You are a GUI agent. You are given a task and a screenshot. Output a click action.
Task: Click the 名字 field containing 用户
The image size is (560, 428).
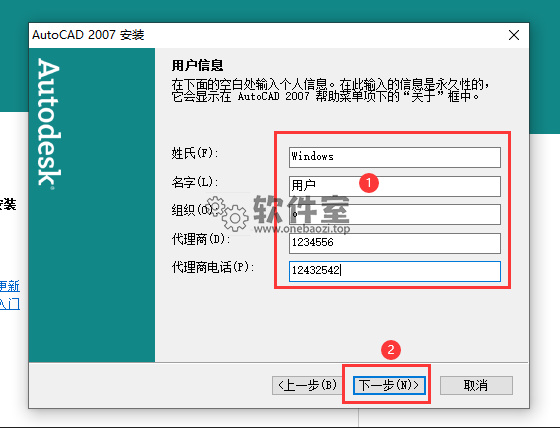click(395, 186)
